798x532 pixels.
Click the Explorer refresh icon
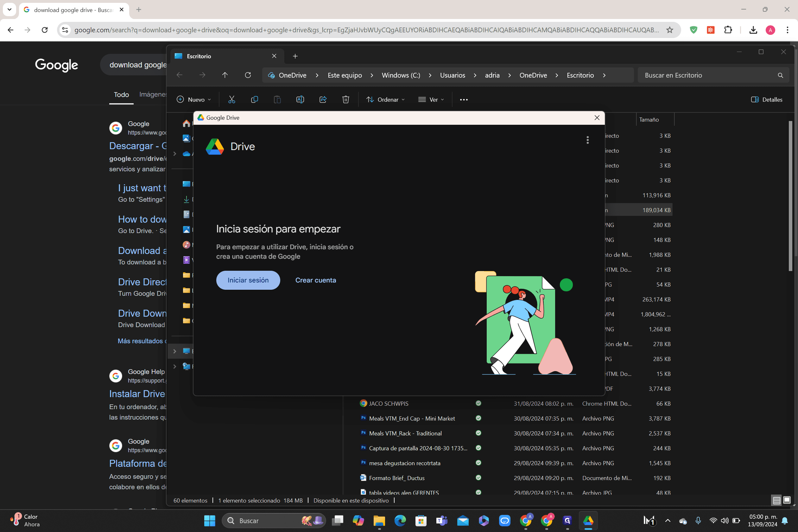click(x=248, y=75)
